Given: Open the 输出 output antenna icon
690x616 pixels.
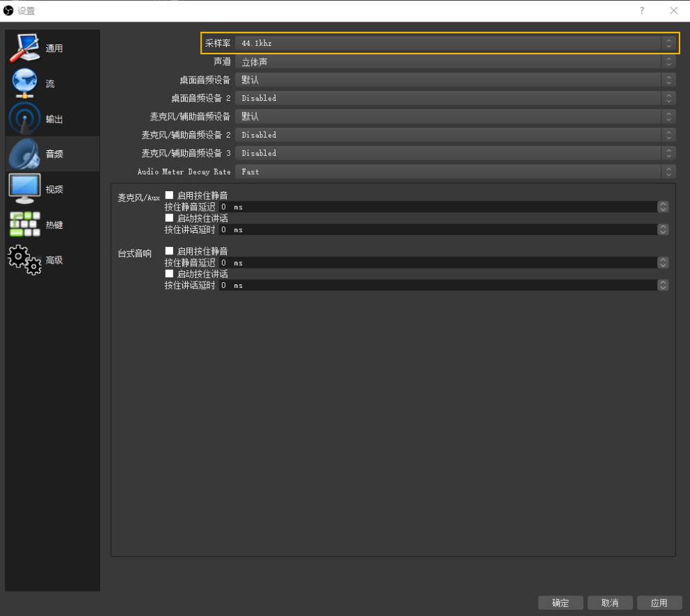Looking at the screenshot, I should [x=24, y=118].
